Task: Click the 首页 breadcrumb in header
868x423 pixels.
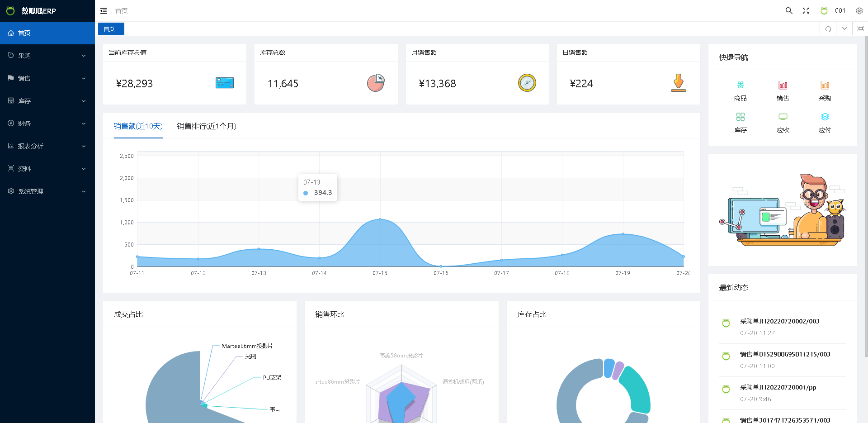Action: 121,11
